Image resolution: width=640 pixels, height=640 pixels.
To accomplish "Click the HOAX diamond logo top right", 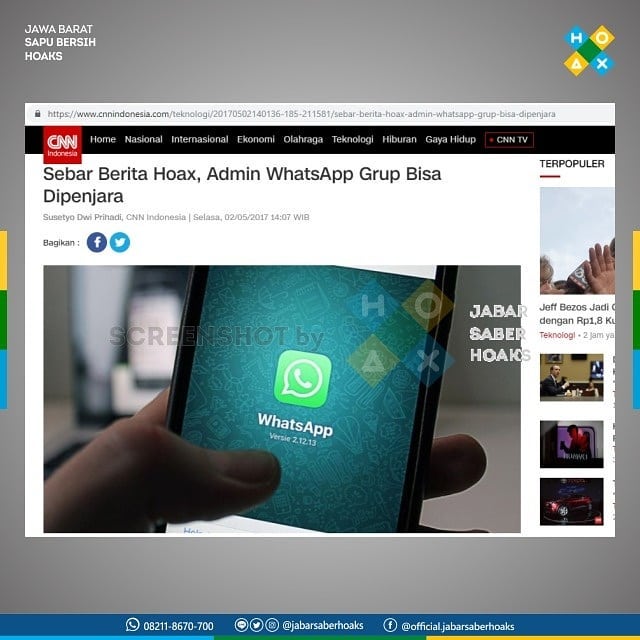I will click(x=589, y=51).
